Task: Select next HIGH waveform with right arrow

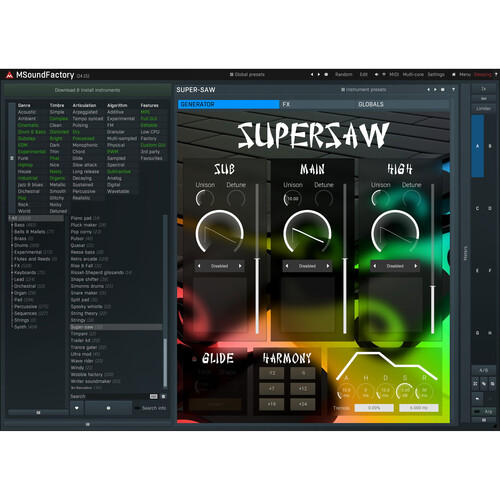Action: (x=415, y=266)
